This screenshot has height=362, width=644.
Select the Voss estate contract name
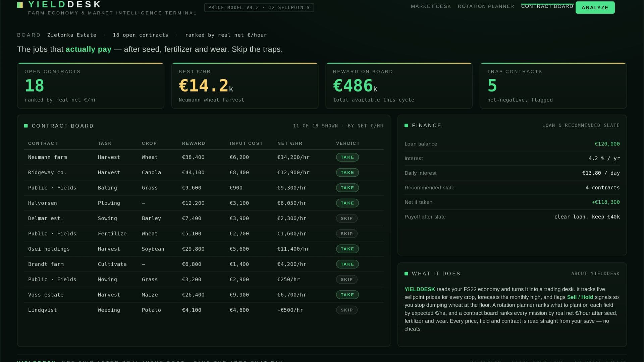tap(46, 295)
